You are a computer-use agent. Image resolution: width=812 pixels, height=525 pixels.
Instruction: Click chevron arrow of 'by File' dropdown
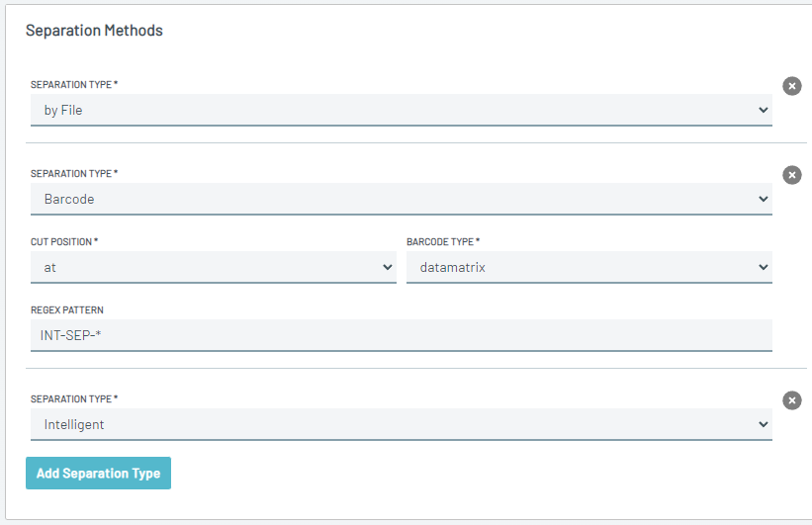click(763, 110)
